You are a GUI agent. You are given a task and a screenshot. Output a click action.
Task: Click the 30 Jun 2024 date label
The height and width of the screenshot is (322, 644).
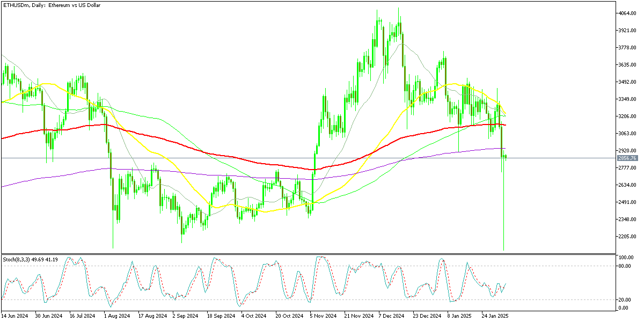(49, 316)
